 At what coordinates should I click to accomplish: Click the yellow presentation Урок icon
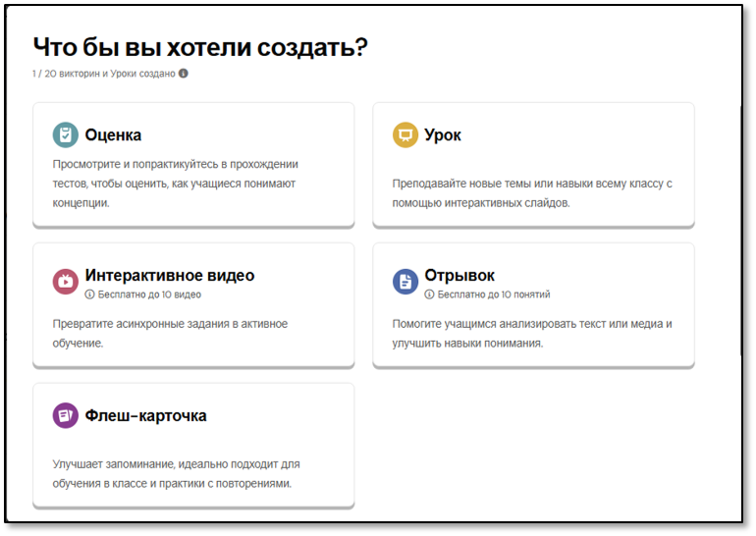[x=405, y=134]
